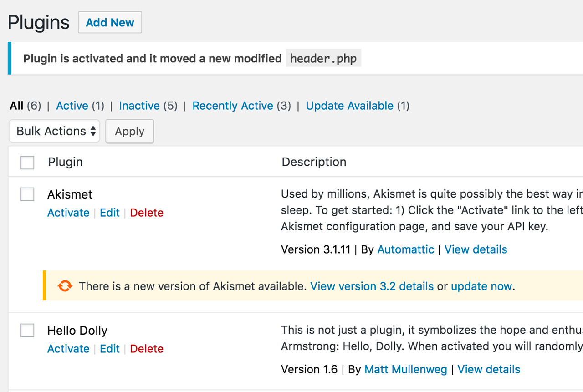Check the Hello Dolly plugin checkbox
Image resolution: width=583 pixels, height=392 pixels.
(x=27, y=330)
